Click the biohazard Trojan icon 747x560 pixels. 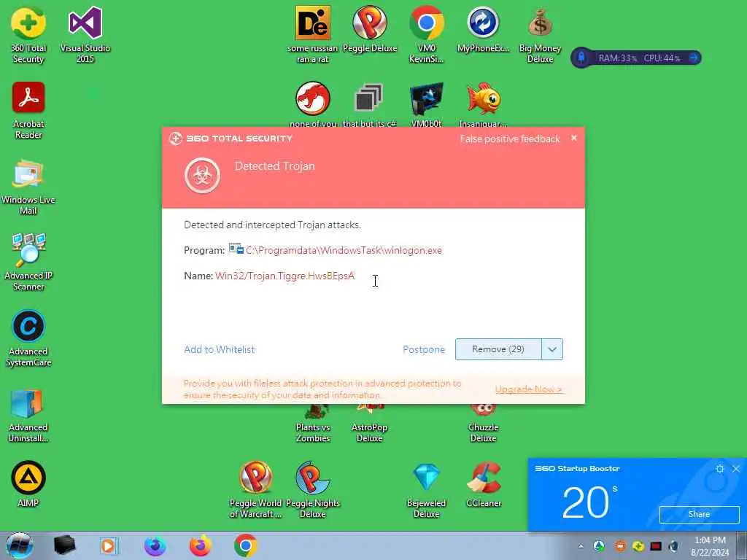pyautogui.click(x=203, y=175)
